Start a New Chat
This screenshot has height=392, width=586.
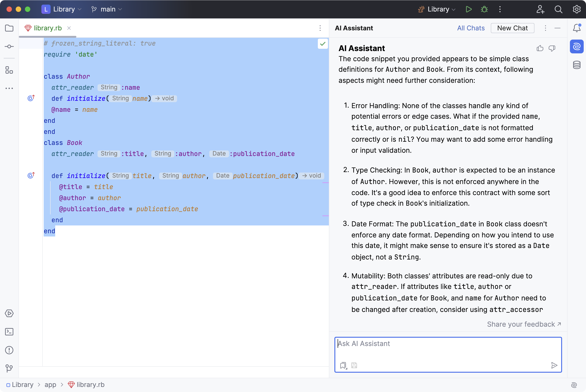coord(512,28)
